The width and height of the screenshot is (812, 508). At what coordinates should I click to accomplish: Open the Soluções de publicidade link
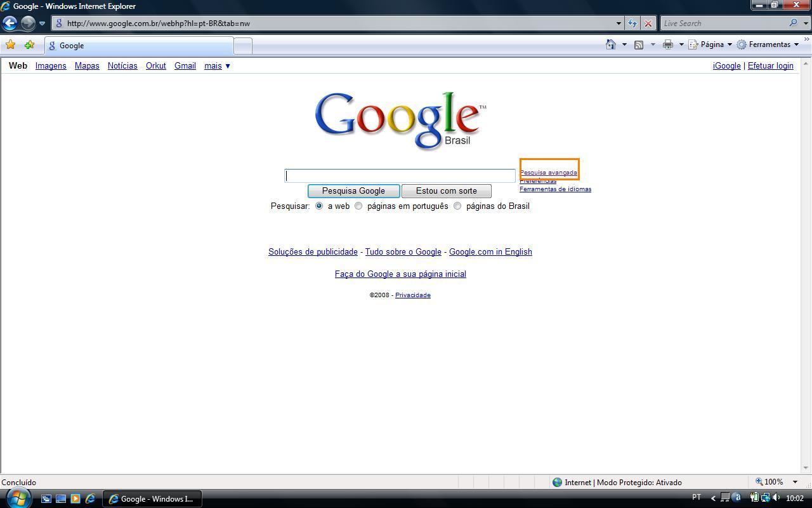[313, 251]
